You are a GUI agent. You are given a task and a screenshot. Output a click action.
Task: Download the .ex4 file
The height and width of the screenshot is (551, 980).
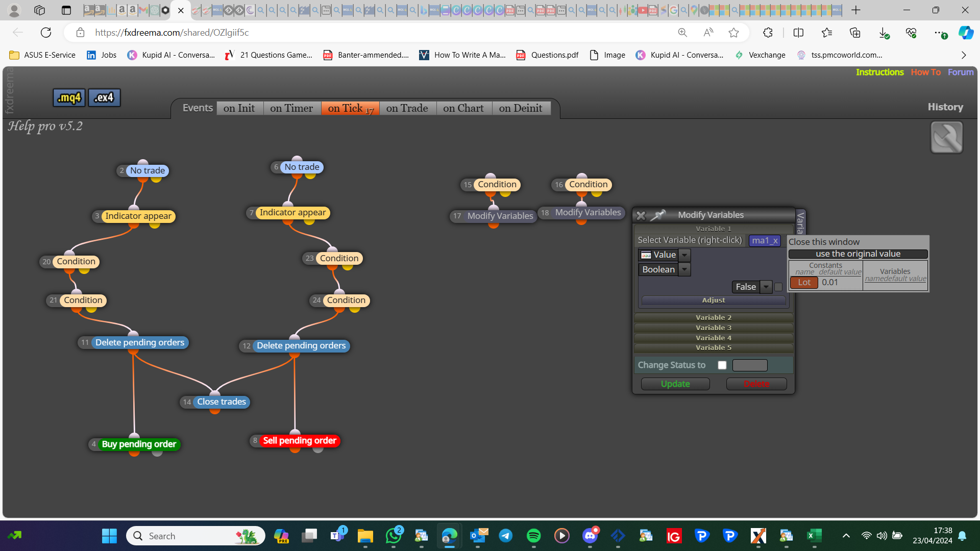point(104,97)
